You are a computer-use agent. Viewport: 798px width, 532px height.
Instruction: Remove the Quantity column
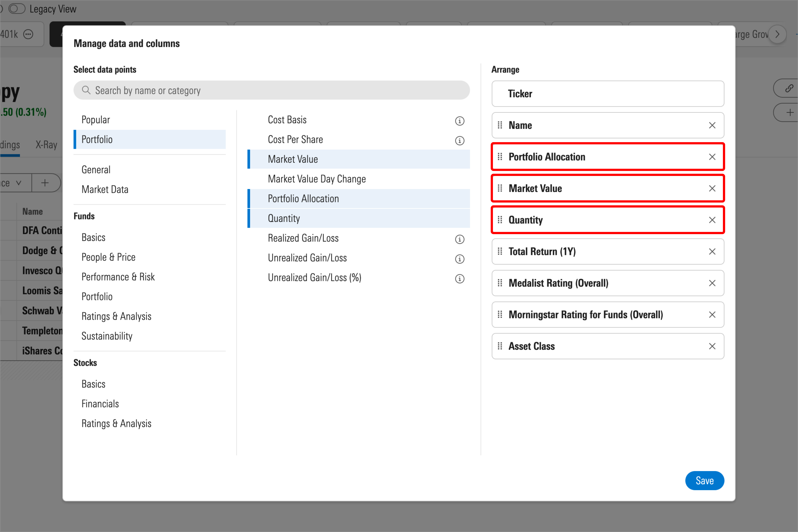pyautogui.click(x=712, y=220)
